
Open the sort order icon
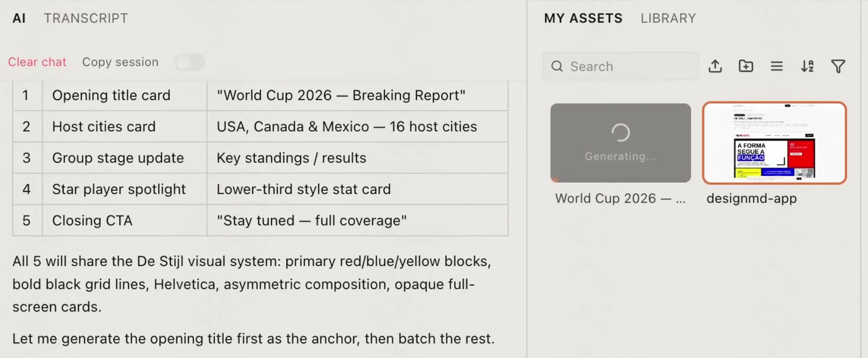(807, 66)
